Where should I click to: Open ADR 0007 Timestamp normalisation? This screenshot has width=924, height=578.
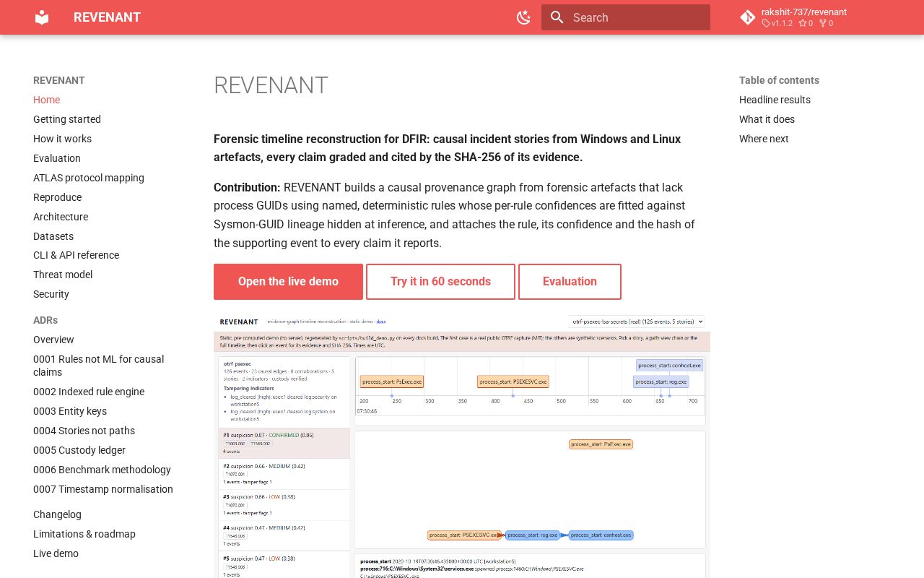(x=103, y=489)
